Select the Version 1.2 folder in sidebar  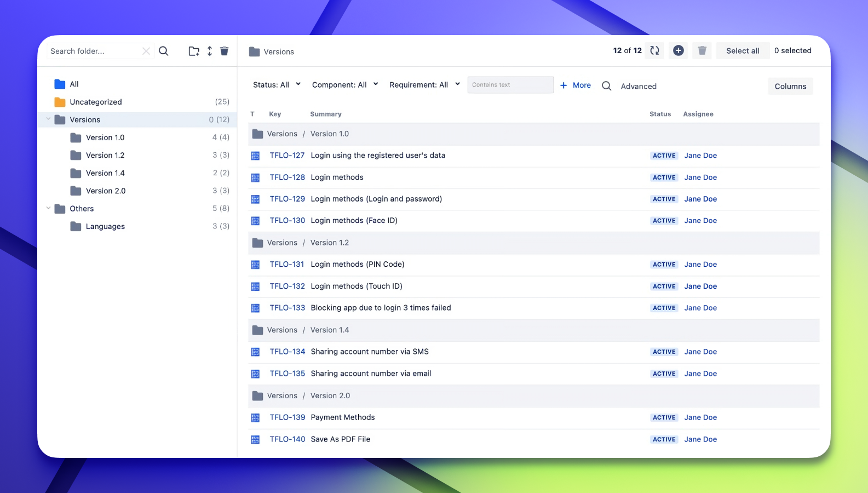(105, 155)
